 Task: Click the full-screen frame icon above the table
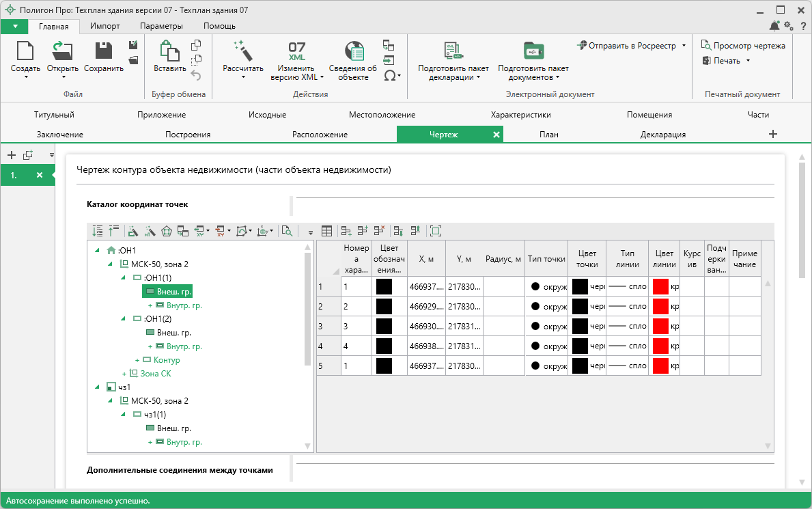point(436,232)
